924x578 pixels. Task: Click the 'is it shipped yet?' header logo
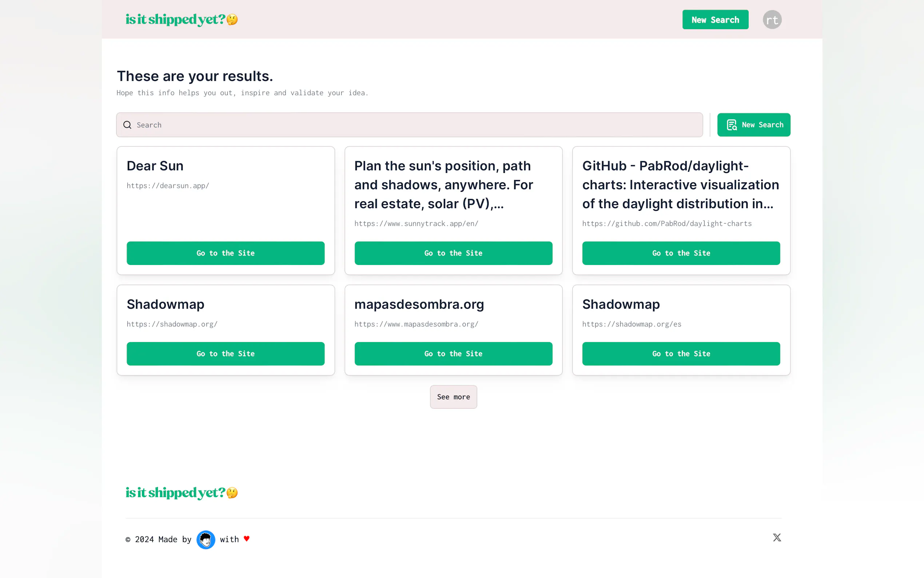click(x=182, y=20)
